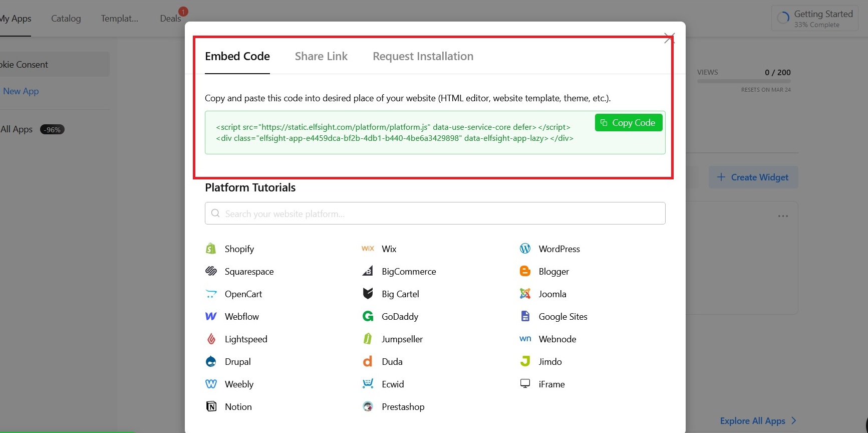
Task: Click the website platform search field
Action: pos(435,213)
